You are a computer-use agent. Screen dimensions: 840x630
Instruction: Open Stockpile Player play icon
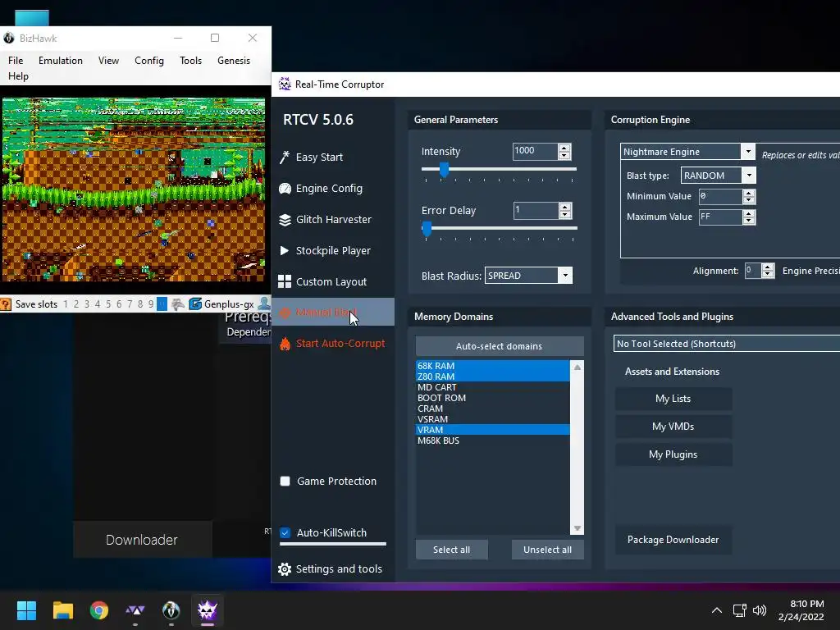point(285,251)
